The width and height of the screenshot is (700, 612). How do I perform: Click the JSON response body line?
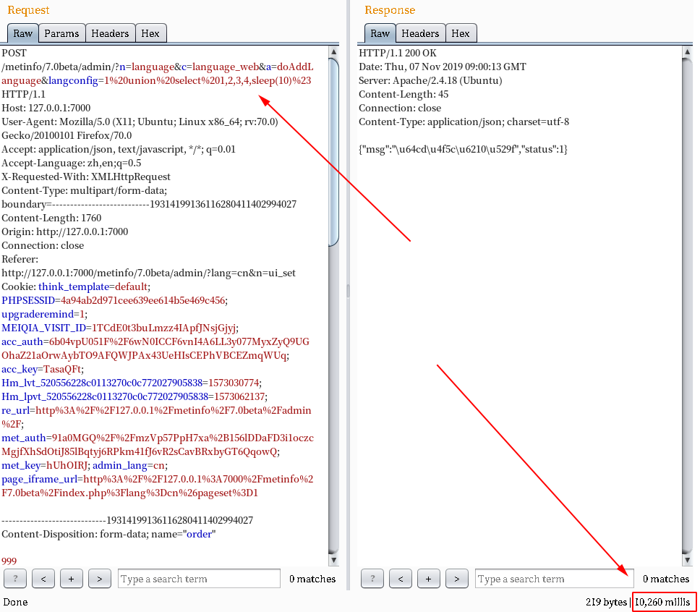click(x=463, y=150)
